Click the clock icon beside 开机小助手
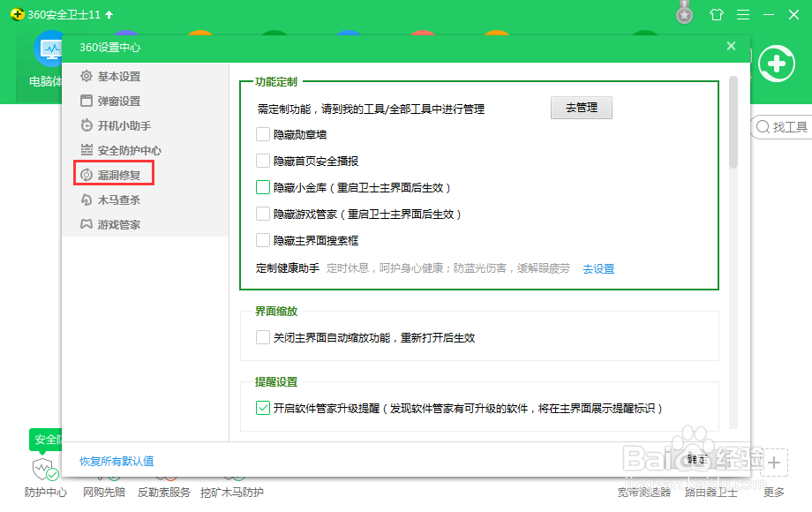 click(86, 125)
